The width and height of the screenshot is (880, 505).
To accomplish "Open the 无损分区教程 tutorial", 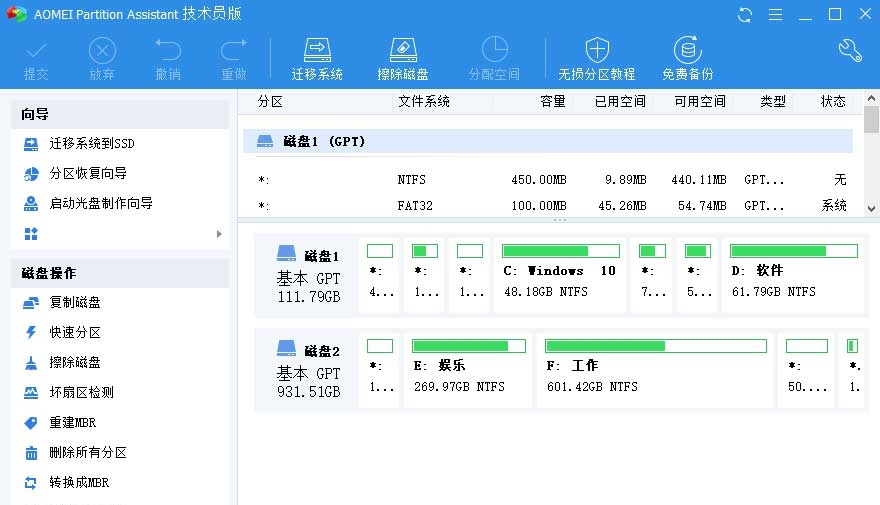I will 597,59.
